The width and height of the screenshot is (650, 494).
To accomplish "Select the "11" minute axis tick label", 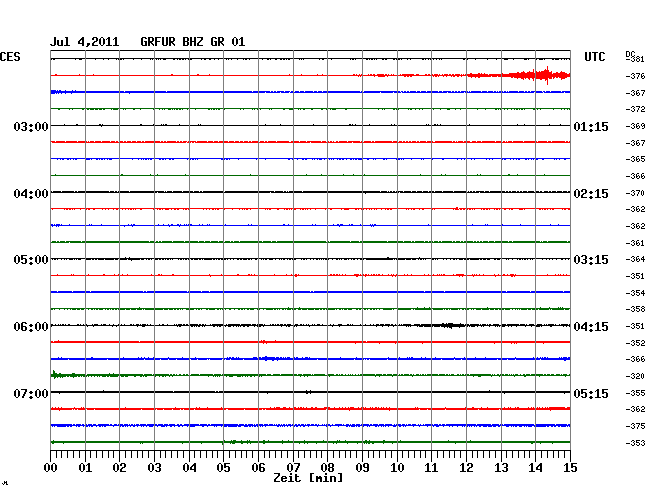I will point(431,467).
